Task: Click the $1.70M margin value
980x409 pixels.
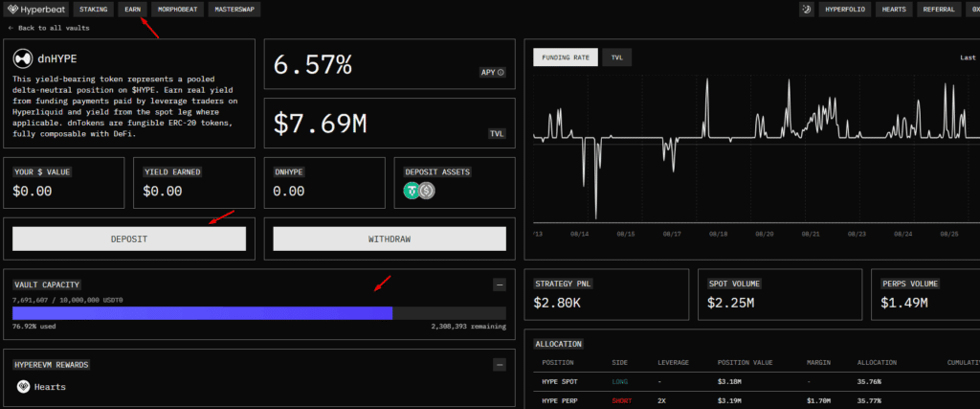Action: click(x=819, y=401)
